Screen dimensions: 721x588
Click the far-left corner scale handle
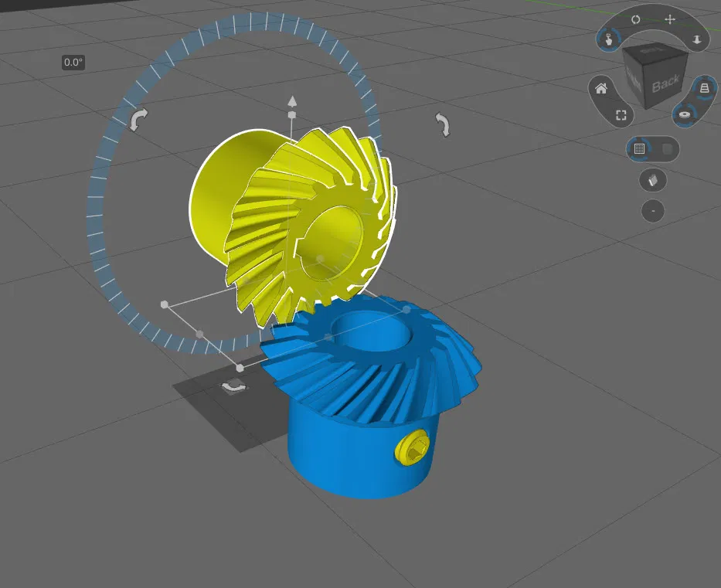click(164, 304)
